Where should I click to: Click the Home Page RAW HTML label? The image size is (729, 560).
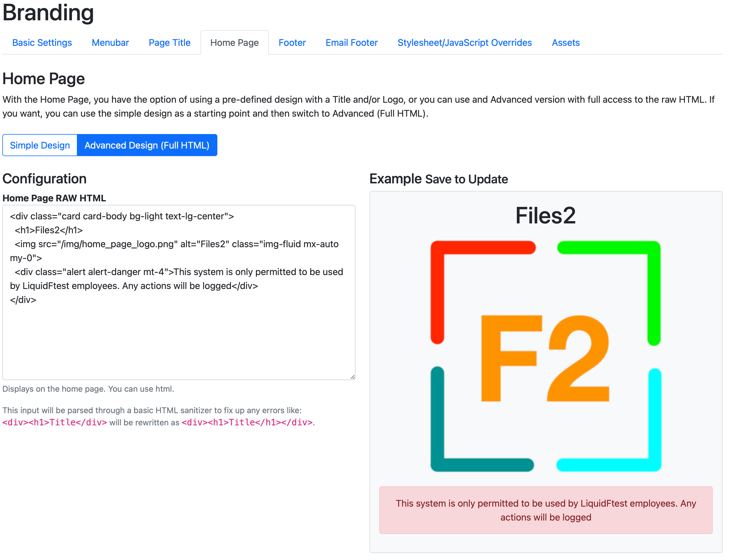click(54, 198)
